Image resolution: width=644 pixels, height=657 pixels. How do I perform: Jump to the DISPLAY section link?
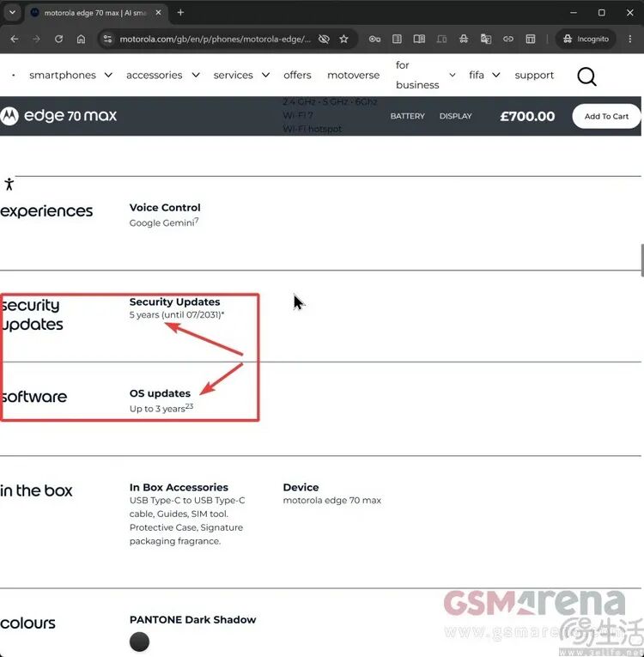pos(455,116)
